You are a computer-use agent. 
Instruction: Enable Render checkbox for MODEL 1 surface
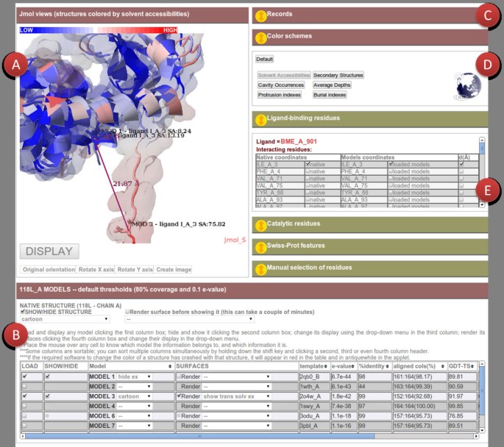click(179, 376)
